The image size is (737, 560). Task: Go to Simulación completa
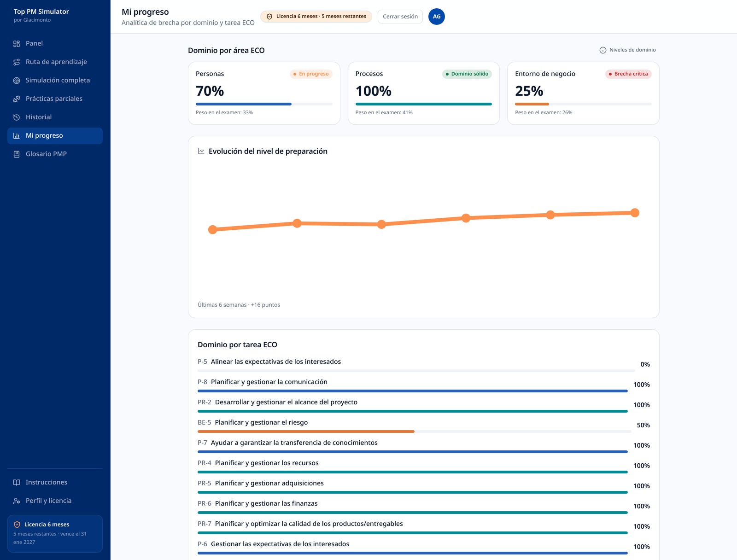[55, 81]
